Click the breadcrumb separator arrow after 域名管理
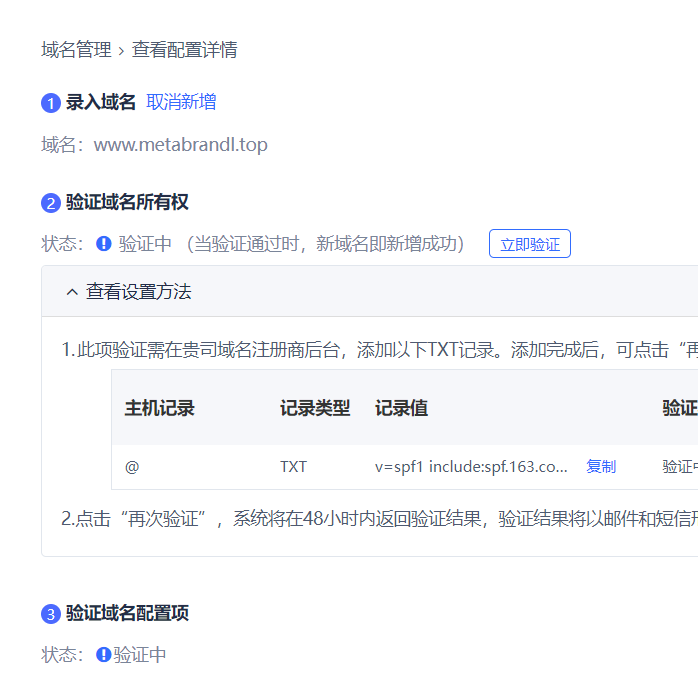Screen dimensions: 698x696 point(121,51)
